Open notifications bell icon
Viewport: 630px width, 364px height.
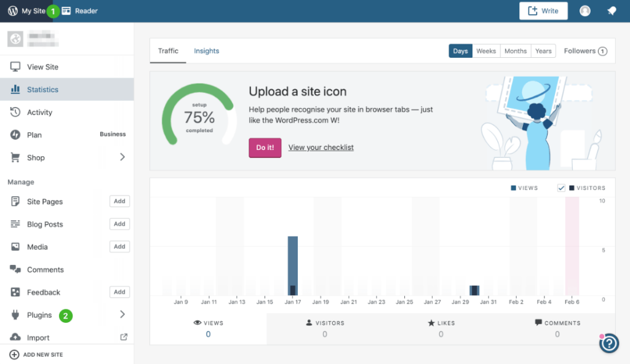pyautogui.click(x=612, y=11)
